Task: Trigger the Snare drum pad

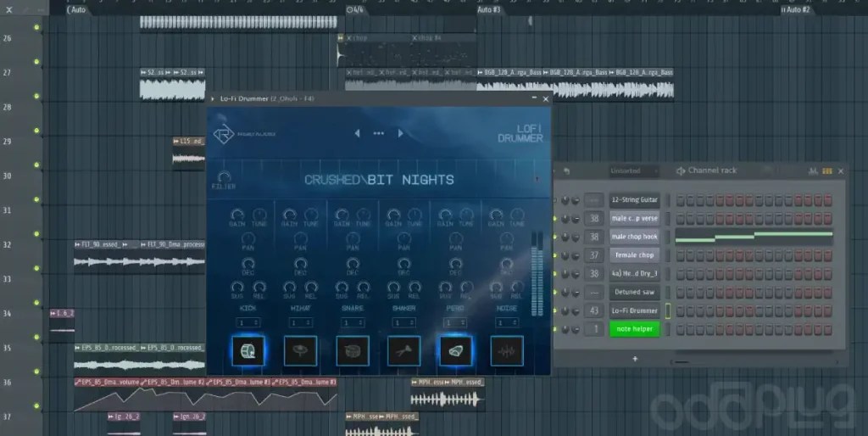Action: (353, 350)
